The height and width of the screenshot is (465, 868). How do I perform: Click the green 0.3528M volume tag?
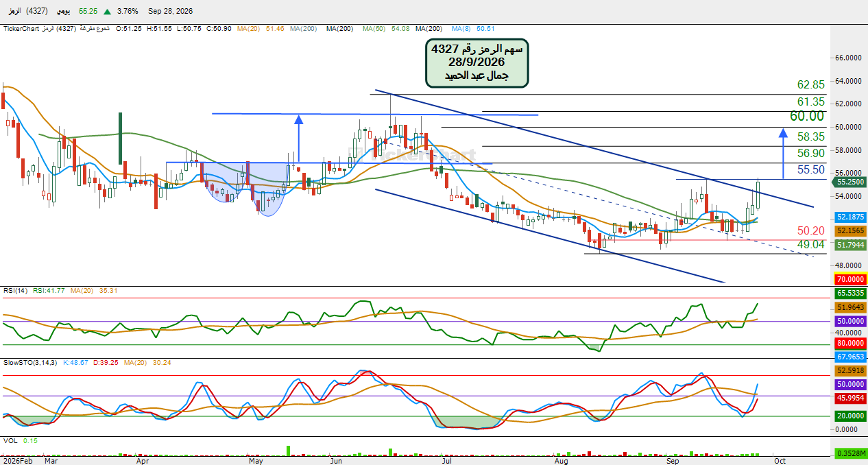[x=851, y=453]
